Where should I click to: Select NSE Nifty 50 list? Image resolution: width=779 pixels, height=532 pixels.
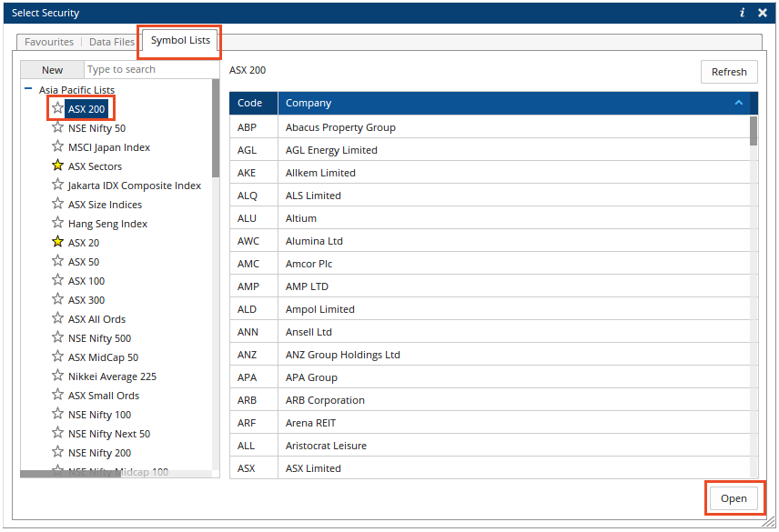pos(96,128)
